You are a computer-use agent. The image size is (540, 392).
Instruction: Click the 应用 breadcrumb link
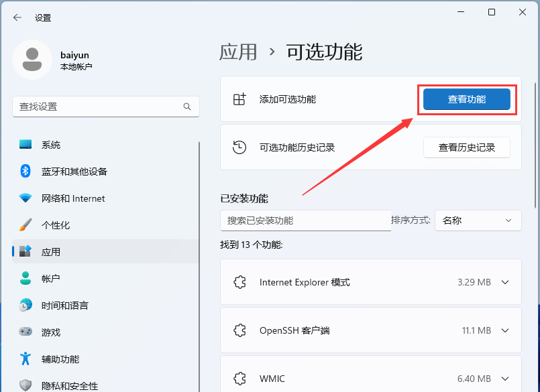[x=238, y=52]
